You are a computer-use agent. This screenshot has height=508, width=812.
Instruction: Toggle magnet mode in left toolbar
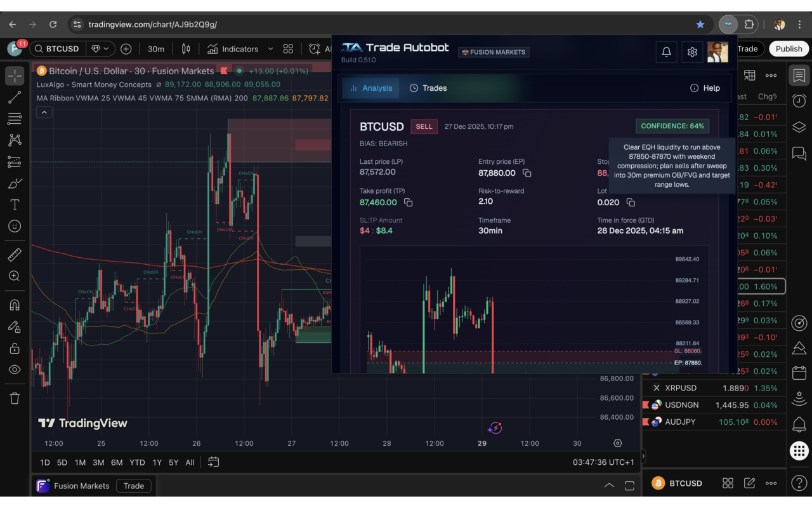pyautogui.click(x=15, y=305)
